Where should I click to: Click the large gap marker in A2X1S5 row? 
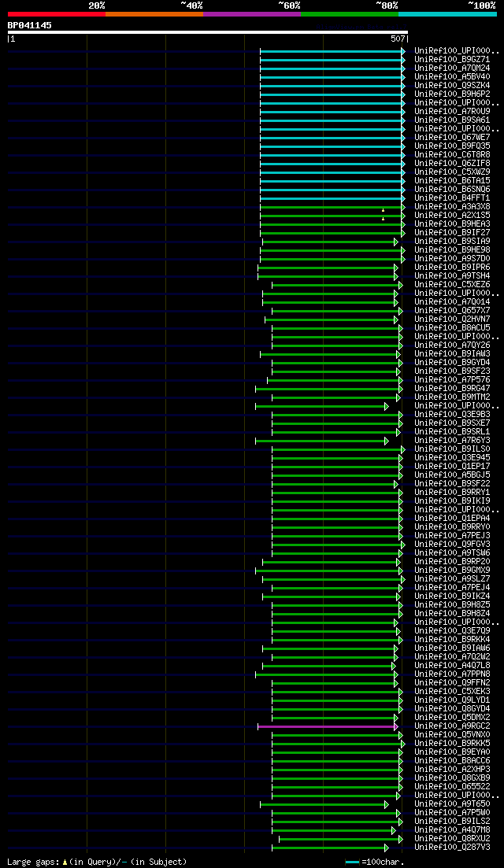point(383,219)
